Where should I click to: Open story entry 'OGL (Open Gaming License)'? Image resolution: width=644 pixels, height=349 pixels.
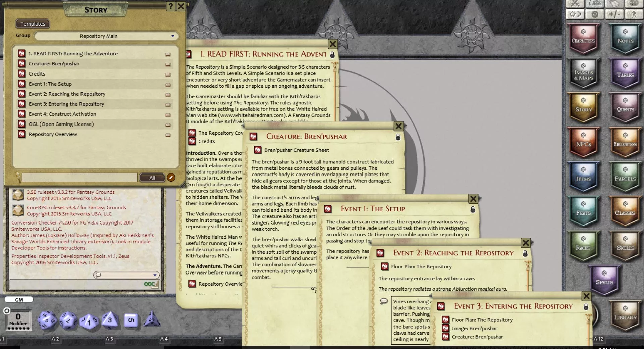(x=61, y=124)
